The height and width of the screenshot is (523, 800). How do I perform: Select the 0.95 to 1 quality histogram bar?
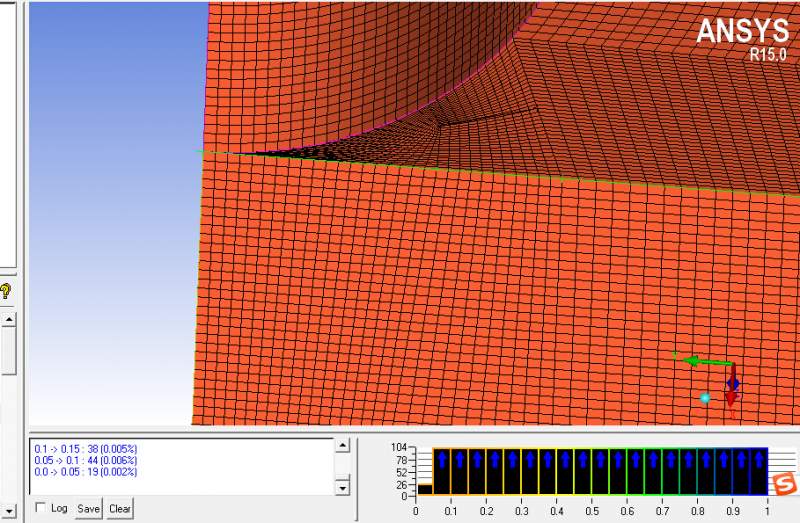759,471
